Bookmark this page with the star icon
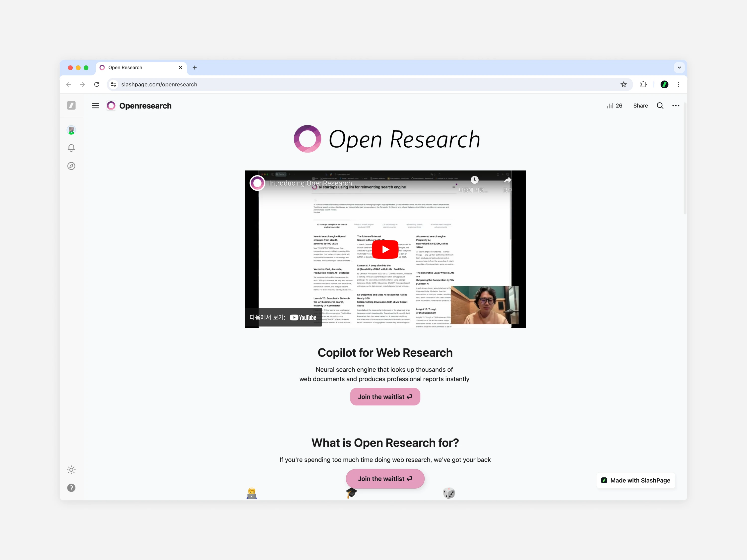The image size is (747, 560). point(623,84)
